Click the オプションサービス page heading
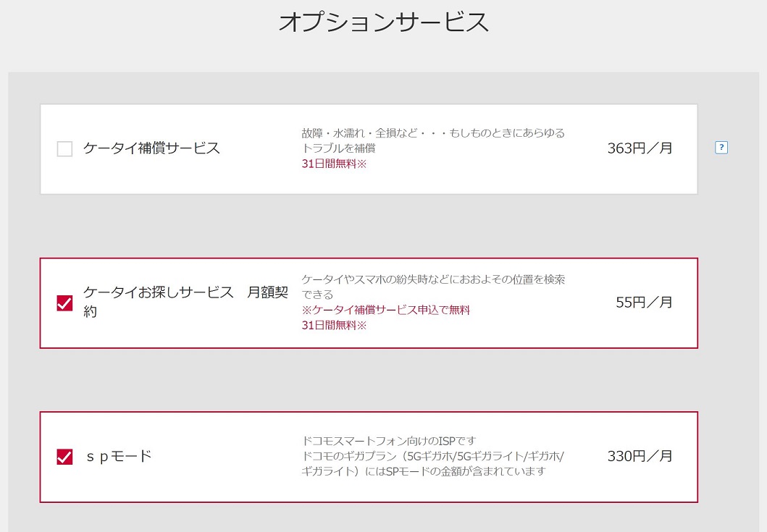Viewport: 767px width, 532px height. [x=384, y=22]
